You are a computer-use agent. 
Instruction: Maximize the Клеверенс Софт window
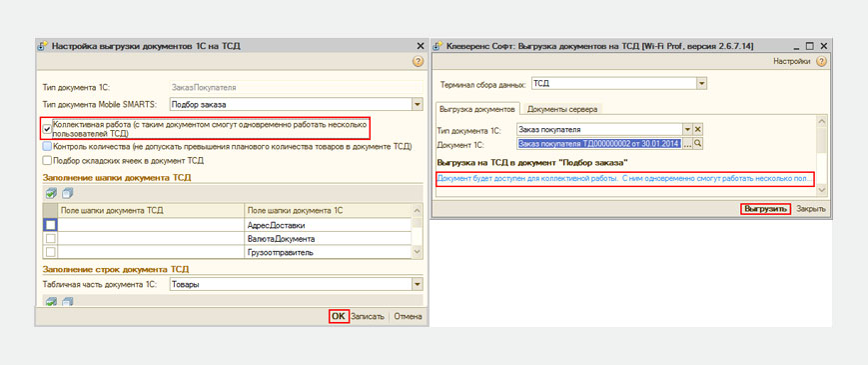pos(810,47)
